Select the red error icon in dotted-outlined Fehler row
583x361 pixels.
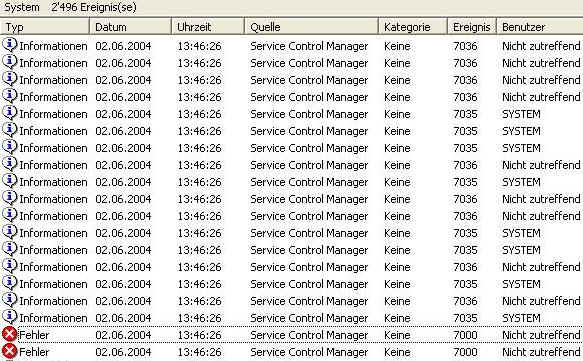point(9,334)
